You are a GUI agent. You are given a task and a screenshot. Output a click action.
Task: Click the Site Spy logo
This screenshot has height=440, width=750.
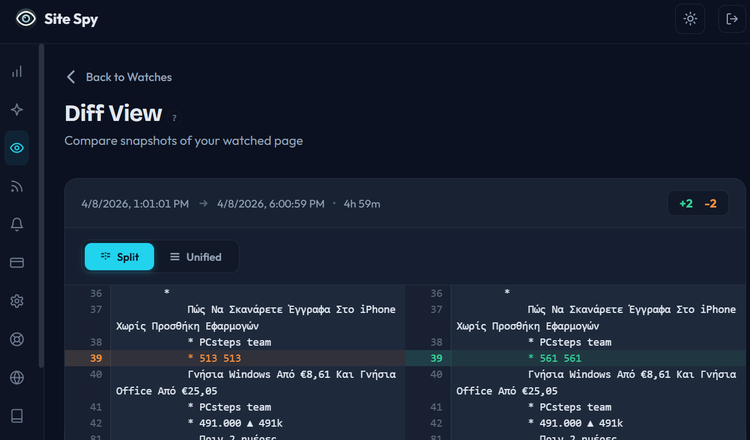pyautogui.click(x=57, y=19)
